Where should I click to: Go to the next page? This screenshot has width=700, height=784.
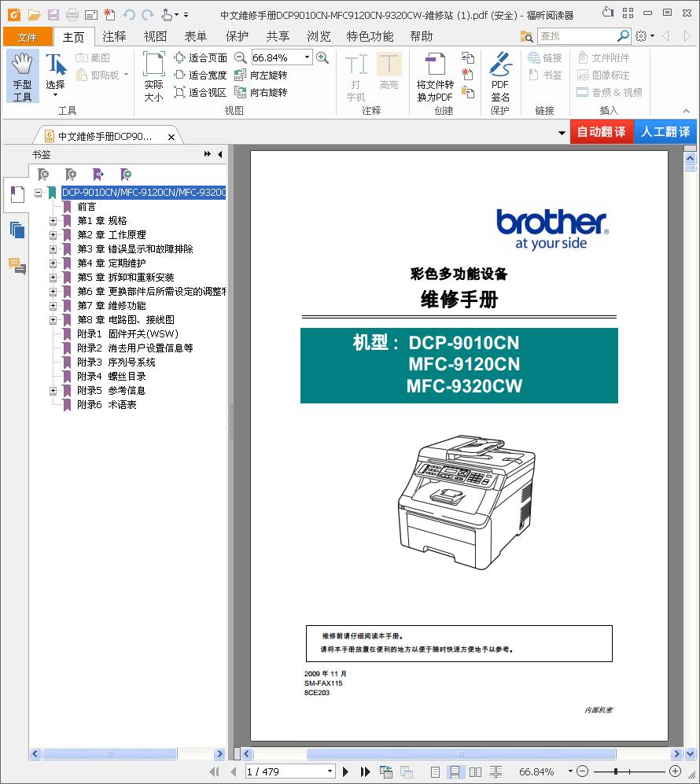[345, 771]
